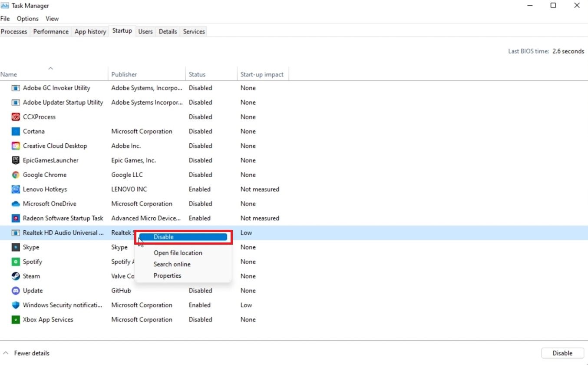Select the Windows Security notification row name

(x=63, y=305)
